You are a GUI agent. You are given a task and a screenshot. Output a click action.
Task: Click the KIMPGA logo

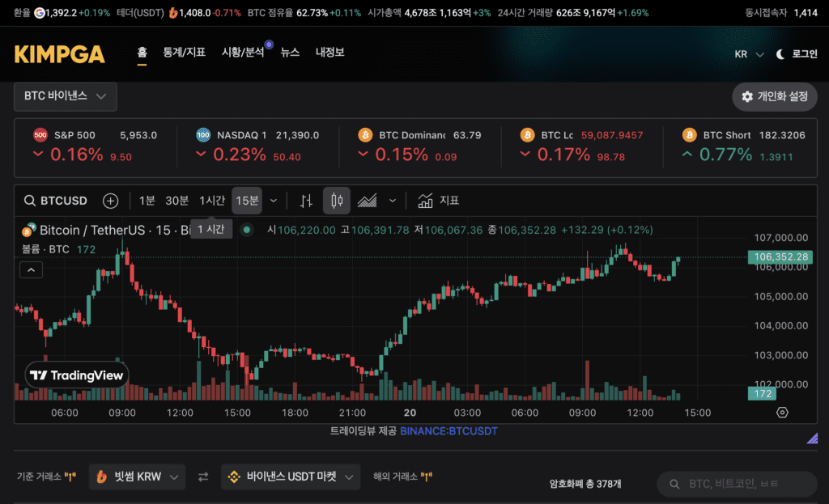point(60,54)
